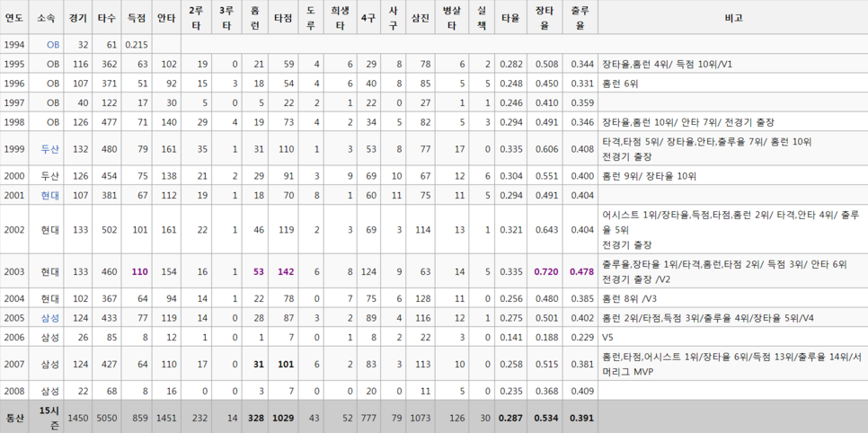Select the 장타율 column header

[x=545, y=18]
